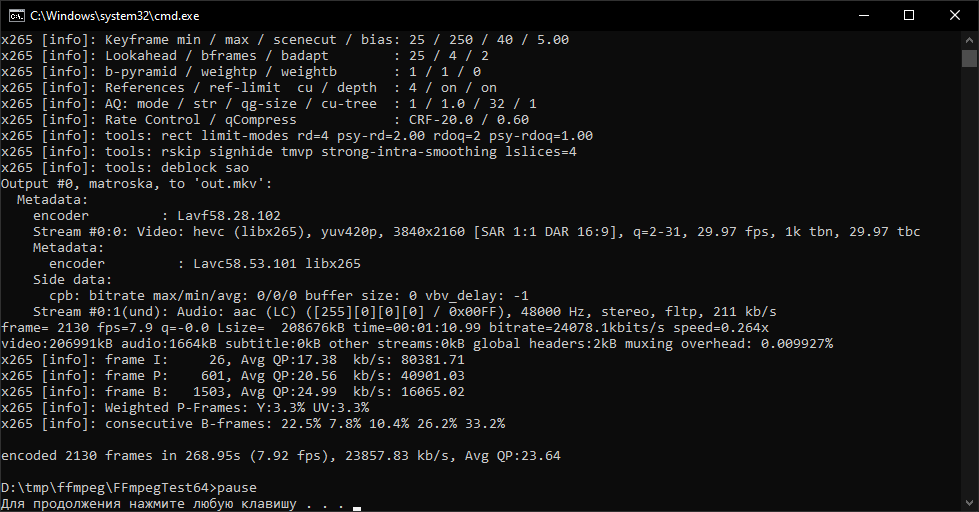Click the vertical scrollbar thumb
The height and width of the screenshot is (512, 979).
[970, 60]
